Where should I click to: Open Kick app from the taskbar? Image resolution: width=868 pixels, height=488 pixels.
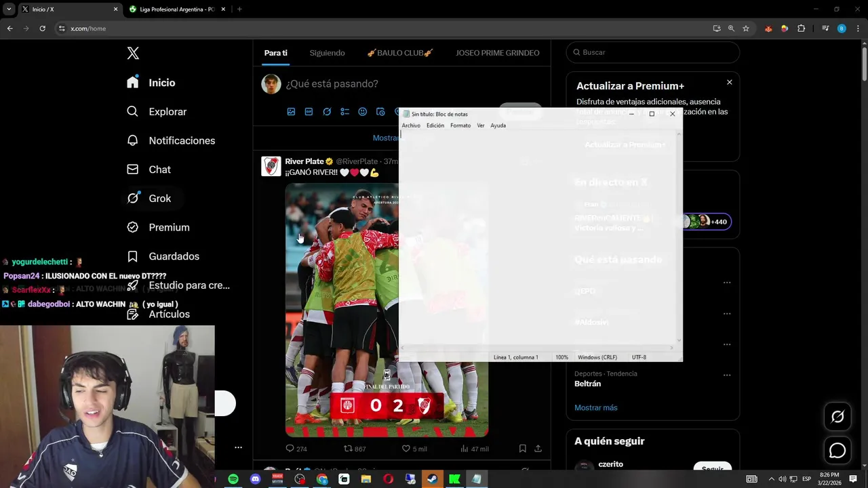pos(454,479)
